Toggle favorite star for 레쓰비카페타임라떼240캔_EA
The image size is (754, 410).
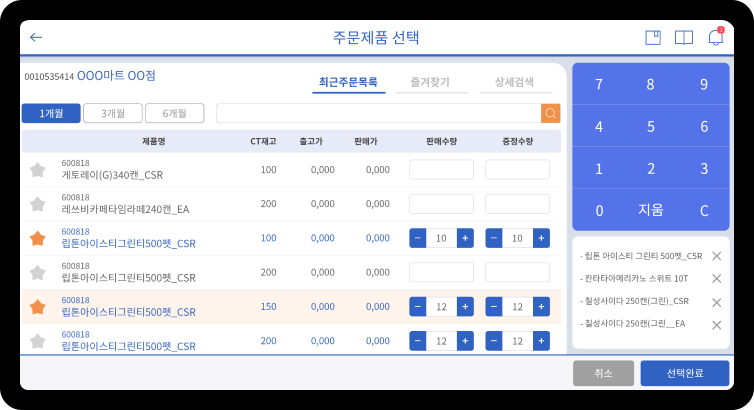[38, 204]
